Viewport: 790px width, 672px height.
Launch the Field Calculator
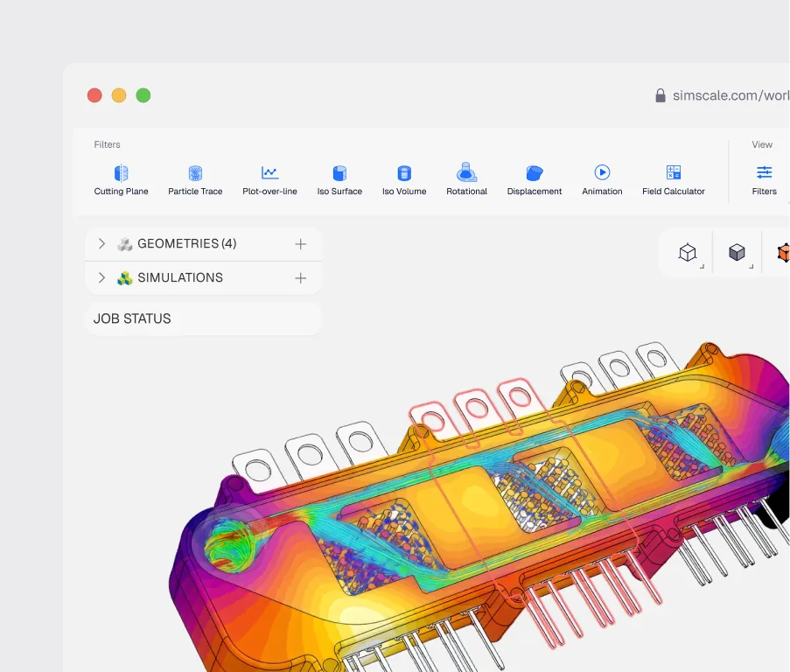tap(673, 180)
